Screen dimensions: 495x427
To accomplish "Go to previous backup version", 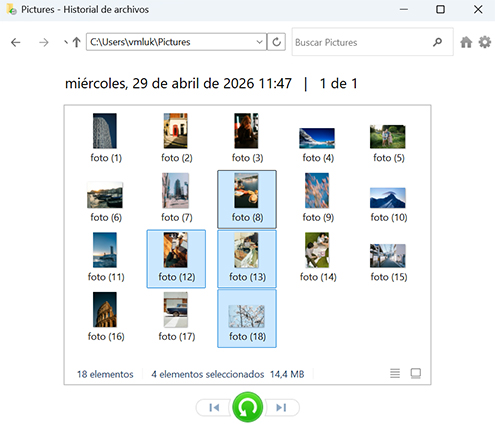I will pyautogui.click(x=214, y=407).
